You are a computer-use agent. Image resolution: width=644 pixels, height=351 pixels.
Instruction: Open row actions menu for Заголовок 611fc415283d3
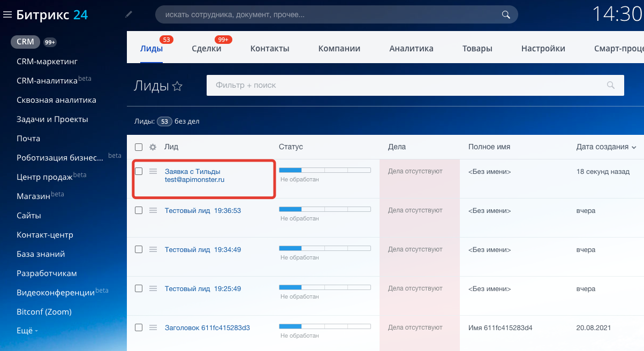coord(153,327)
